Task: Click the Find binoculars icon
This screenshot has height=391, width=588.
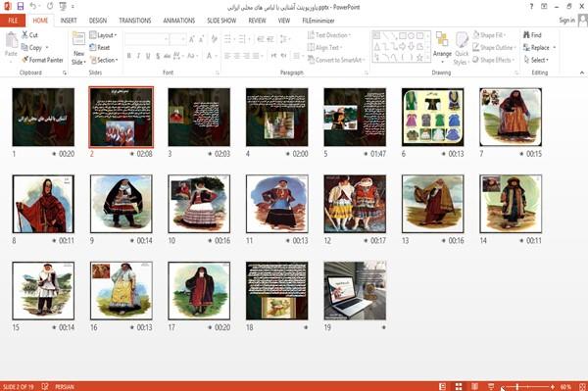Action: click(x=526, y=35)
